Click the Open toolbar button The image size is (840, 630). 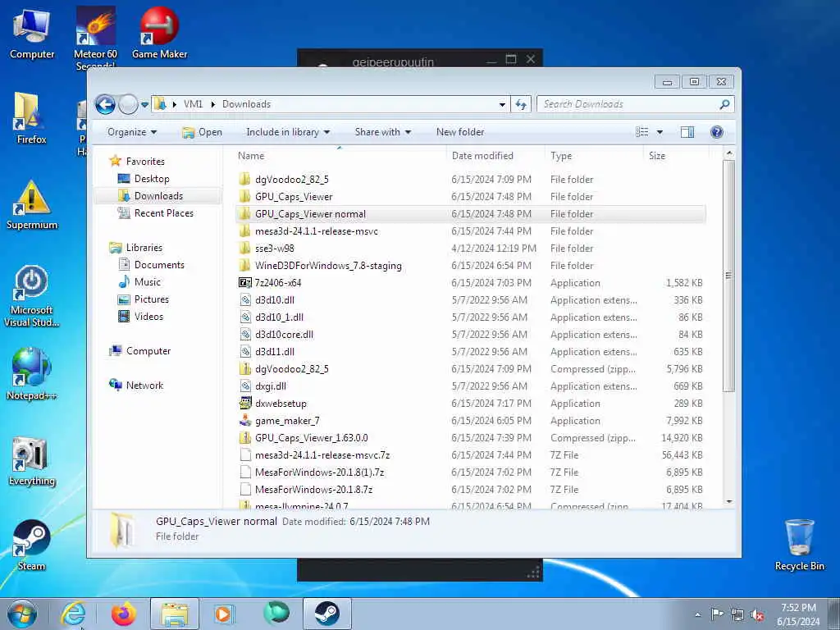coord(202,132)
